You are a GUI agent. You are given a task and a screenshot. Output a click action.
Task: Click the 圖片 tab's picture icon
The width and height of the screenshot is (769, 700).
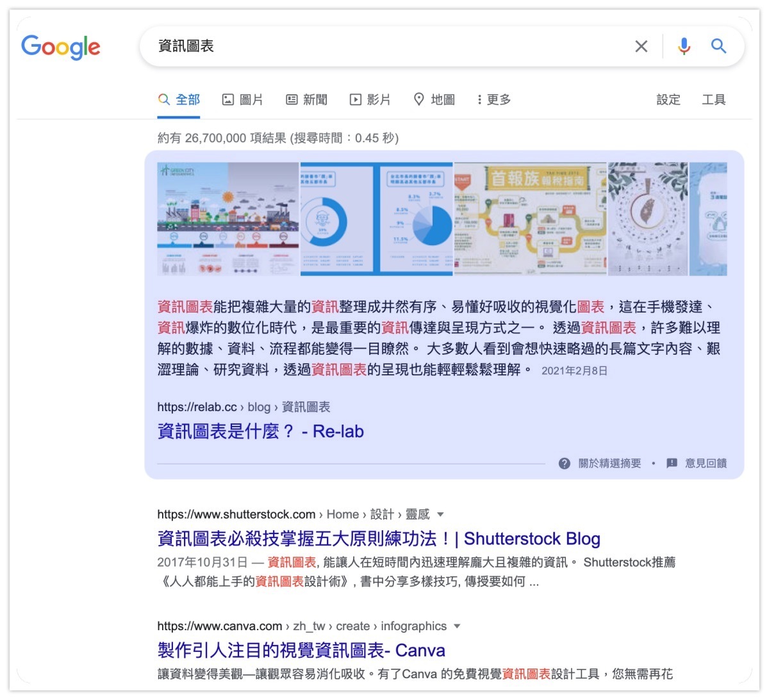point(229,99)
